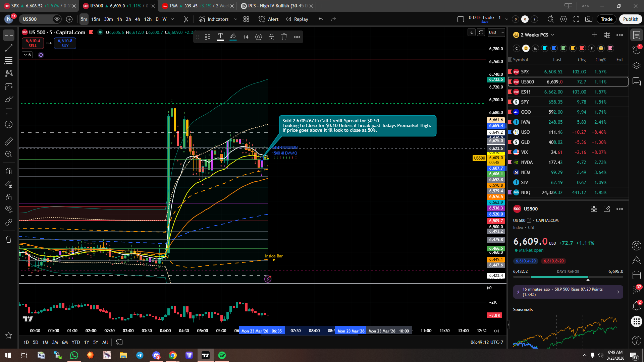Expand the timeframe intervals dropdown arrow
The image size is (644, 362).
(172, 19)
